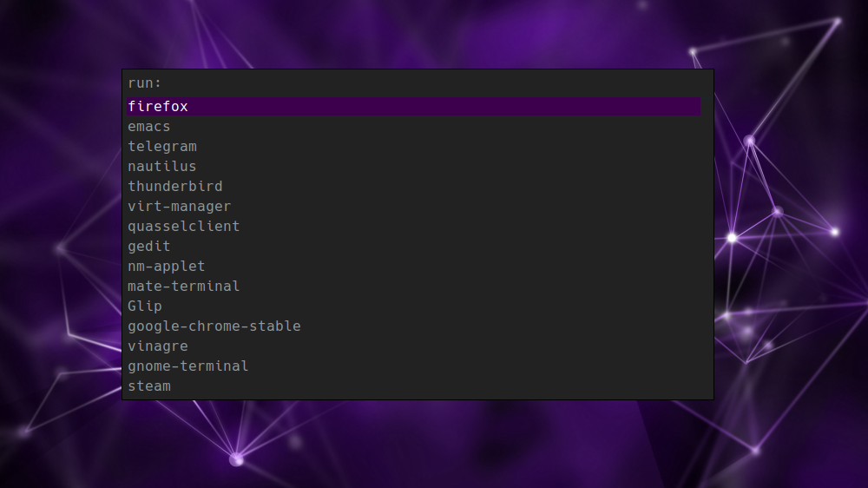Launch quasselclient from the list
This screenshot has height=488, width=868.
184,227
